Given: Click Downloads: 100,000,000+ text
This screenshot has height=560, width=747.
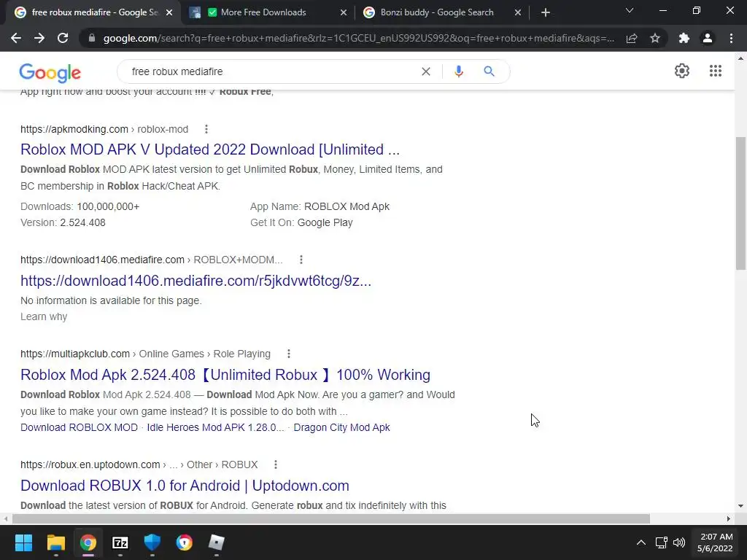Looking at the screenshot, I should (x=80, y=206).
